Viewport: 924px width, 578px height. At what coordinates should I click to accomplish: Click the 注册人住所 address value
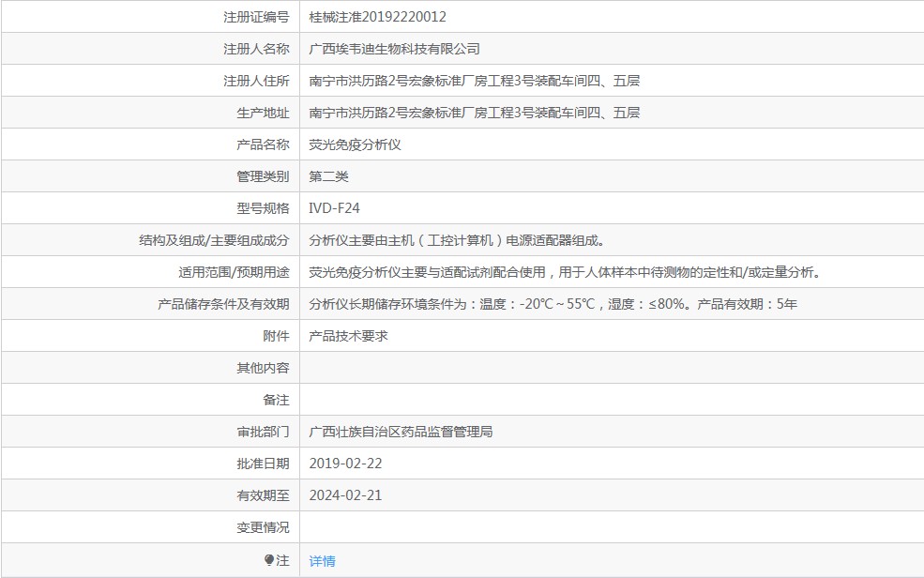tap(475, 81)
